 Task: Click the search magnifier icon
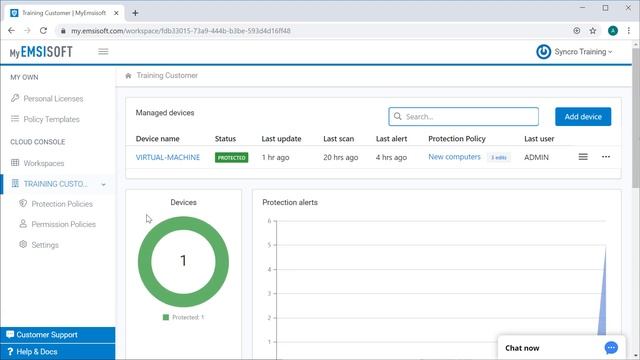pos(398,117)
